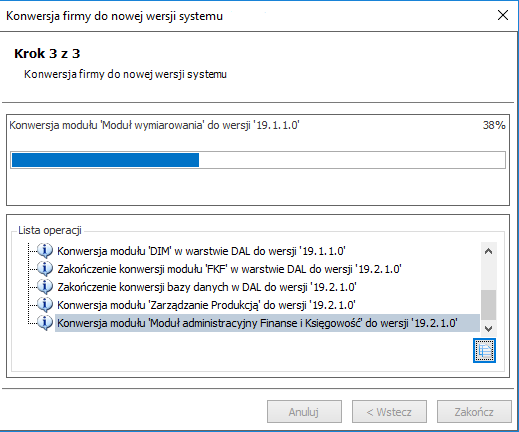Click the operations list scrollbar thumb
Viewport: 519px width, 432px height.
[x=488, y=304]
